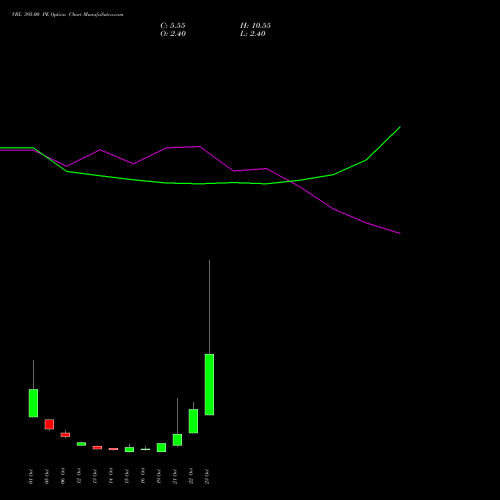The width and height of the screenshot is (500, 500).
Task: Select the tallest green candle at far right
Action: point(209,384)
